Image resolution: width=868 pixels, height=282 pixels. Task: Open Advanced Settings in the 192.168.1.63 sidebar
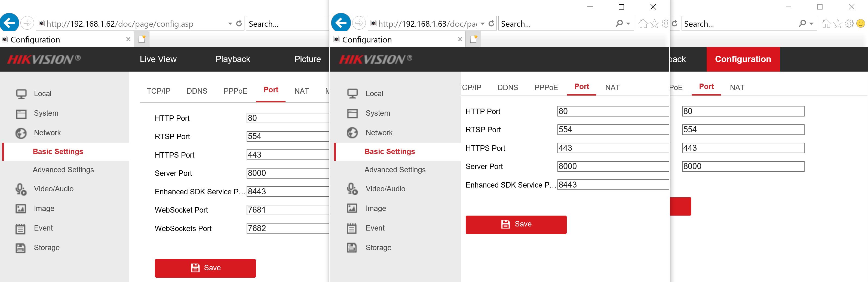click(395, 170)
